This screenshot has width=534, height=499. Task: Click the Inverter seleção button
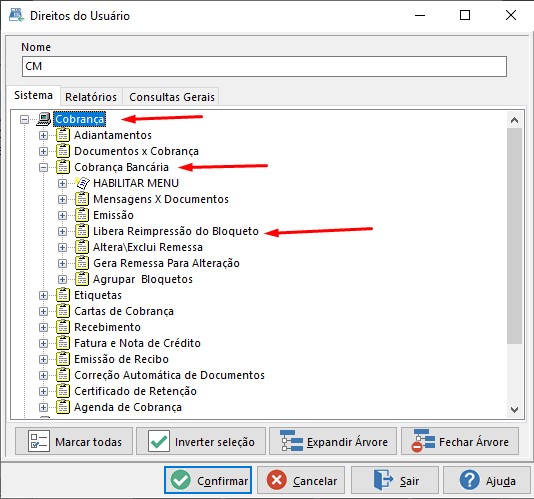(x=201, y=441)
